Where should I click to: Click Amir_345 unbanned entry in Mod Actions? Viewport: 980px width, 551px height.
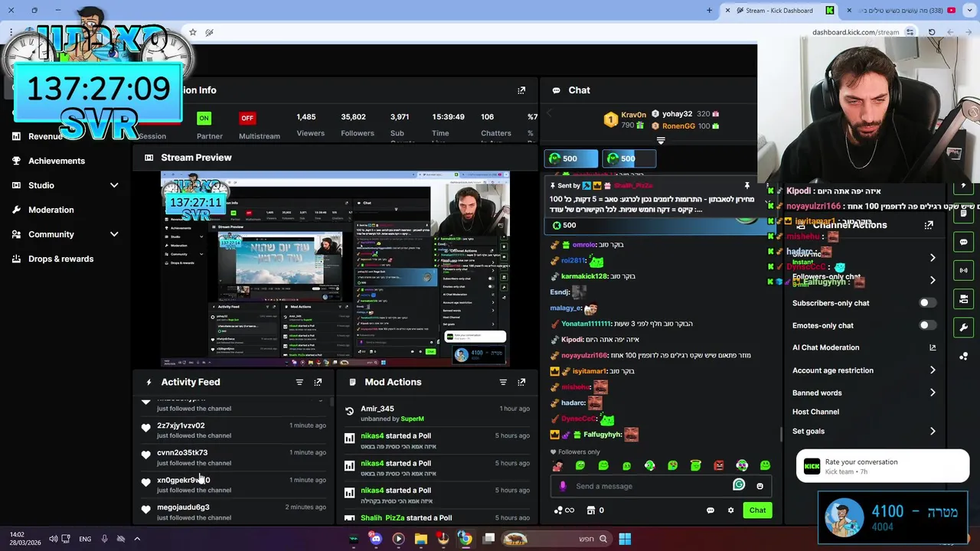tap(436, 413)
